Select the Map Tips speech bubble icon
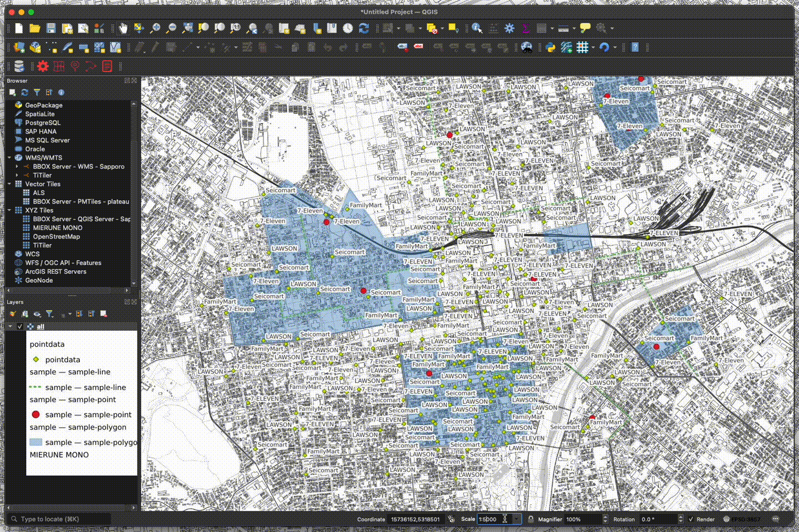The height and width of the screenshot is (532, 799). pos(585,28)
